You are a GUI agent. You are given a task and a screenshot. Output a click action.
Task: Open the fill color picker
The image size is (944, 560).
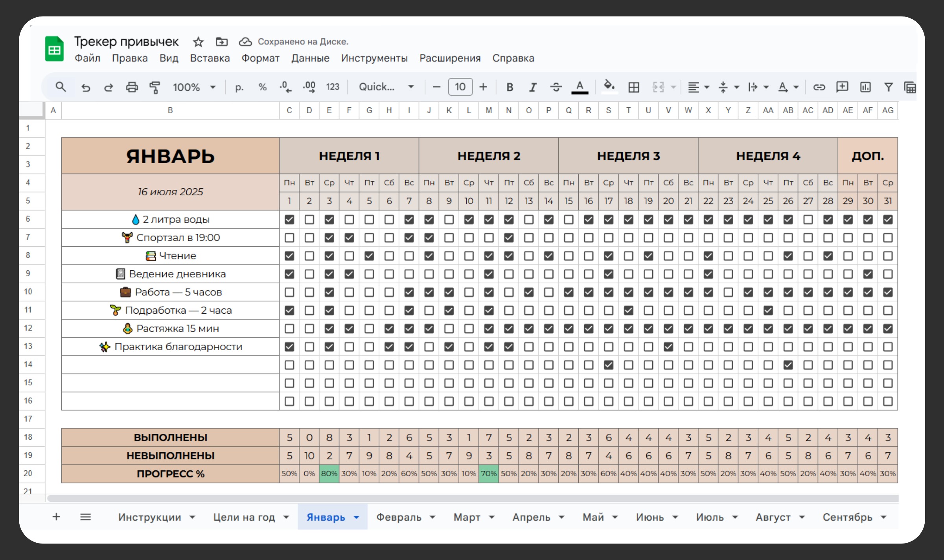(609, 86)
